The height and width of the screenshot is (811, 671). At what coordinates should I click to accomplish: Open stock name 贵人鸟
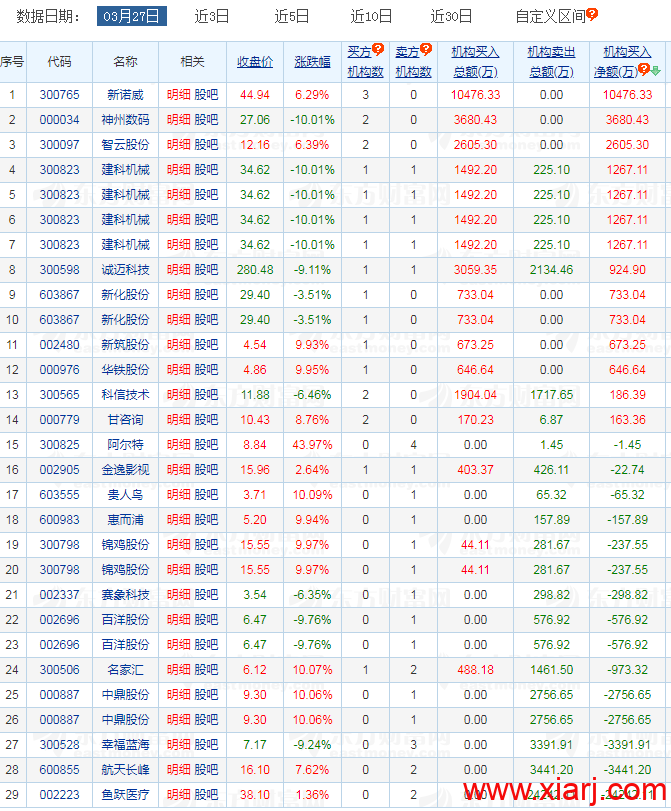[x=125, y=495]
